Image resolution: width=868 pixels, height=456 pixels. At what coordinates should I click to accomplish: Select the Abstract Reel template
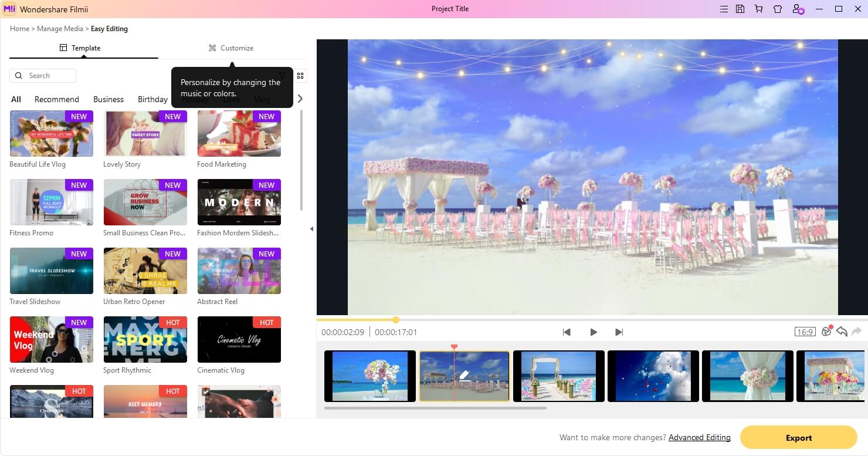(239, 271)
